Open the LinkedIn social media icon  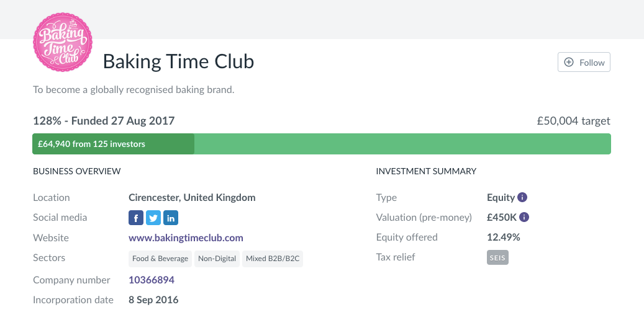tap(171, 218)
